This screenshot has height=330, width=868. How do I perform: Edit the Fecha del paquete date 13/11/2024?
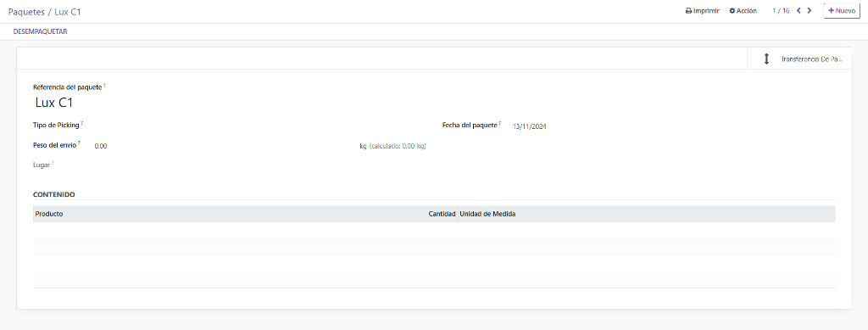tap(530, 126)
